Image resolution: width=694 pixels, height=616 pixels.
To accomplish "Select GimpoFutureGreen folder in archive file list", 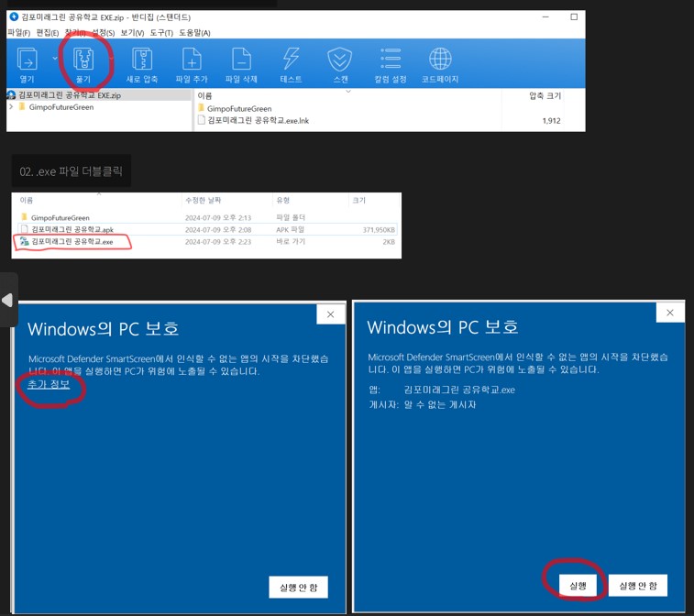I will (239, 108).
